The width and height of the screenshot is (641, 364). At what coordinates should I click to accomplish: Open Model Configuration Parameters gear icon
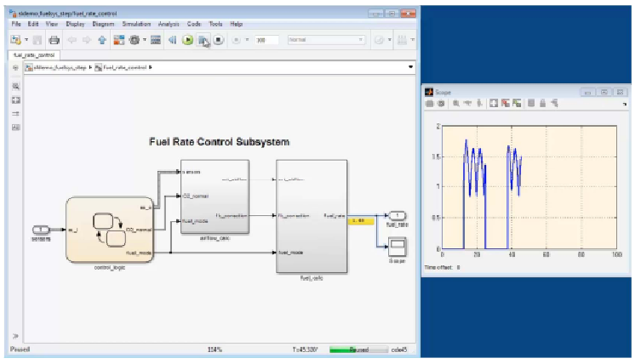[134, 40]
